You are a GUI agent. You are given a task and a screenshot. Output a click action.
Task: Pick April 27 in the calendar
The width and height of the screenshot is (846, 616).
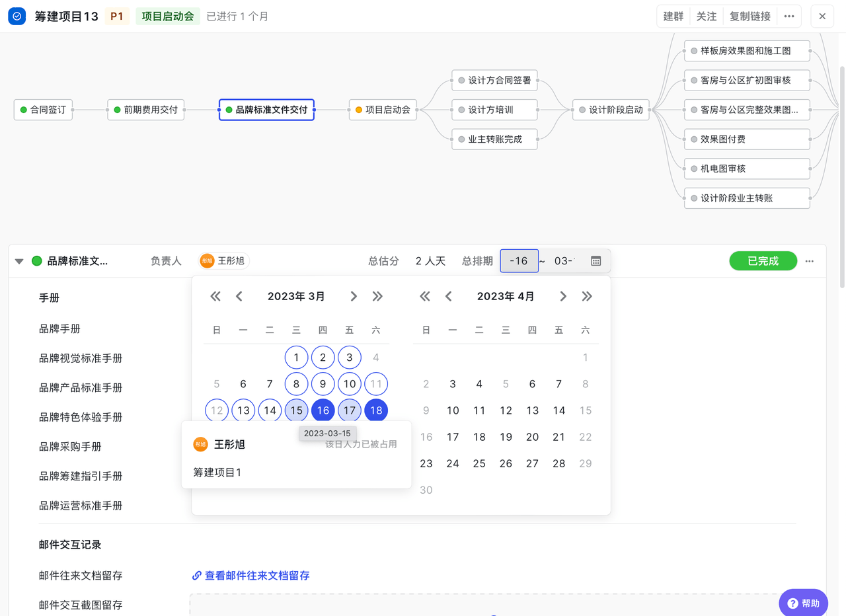(x=533, y=463)
